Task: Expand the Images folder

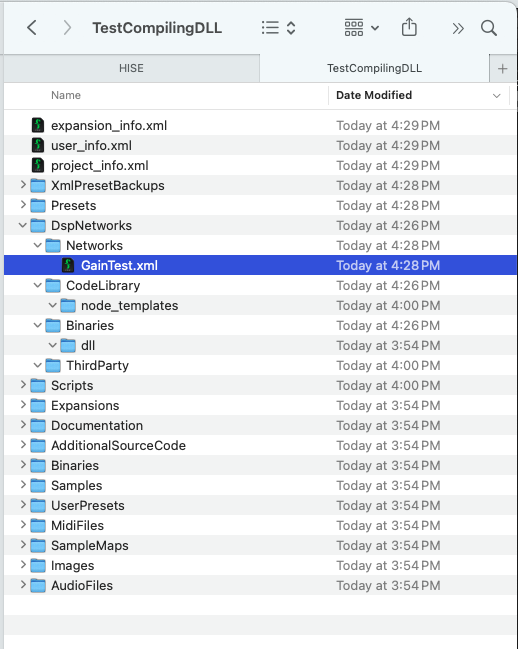Action: [x=23, y=565]
